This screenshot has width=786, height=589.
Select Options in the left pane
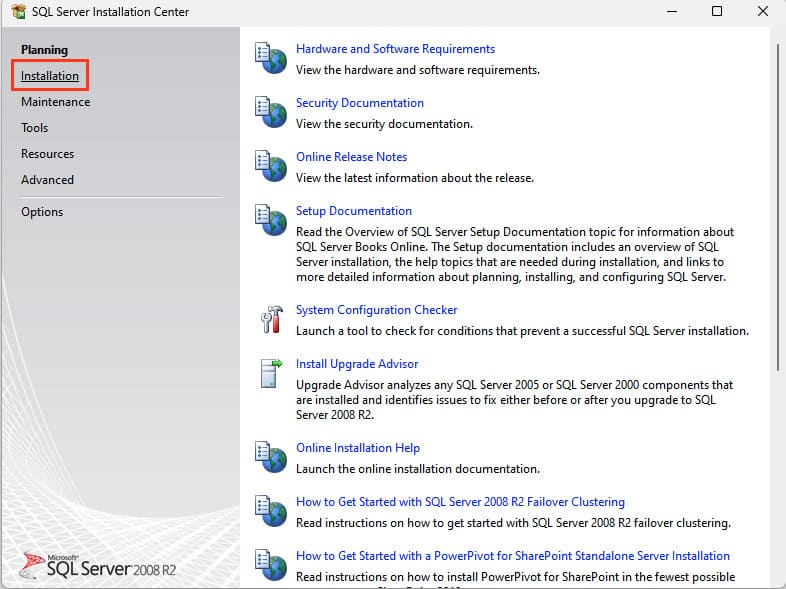pos(42,212)
